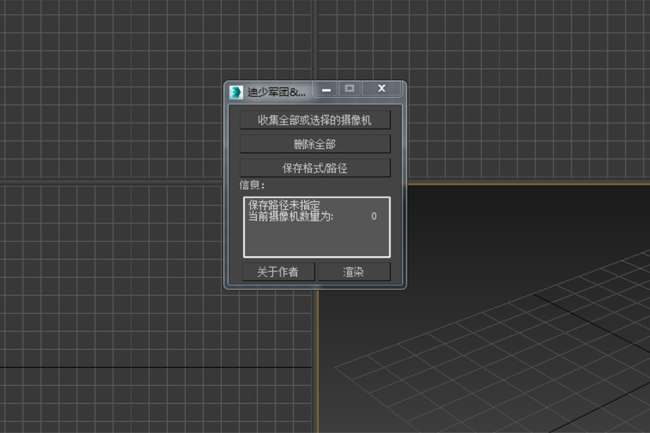The height and width of the screenshot is (433, 650).
Task: Click the camera count value 0
Action: click(373, 216)
